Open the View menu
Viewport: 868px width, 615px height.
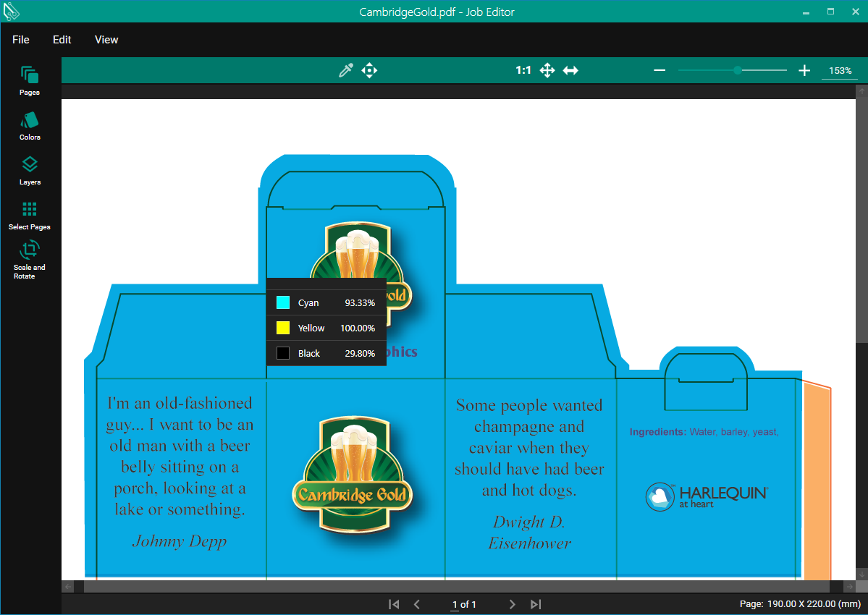(106, 40)
